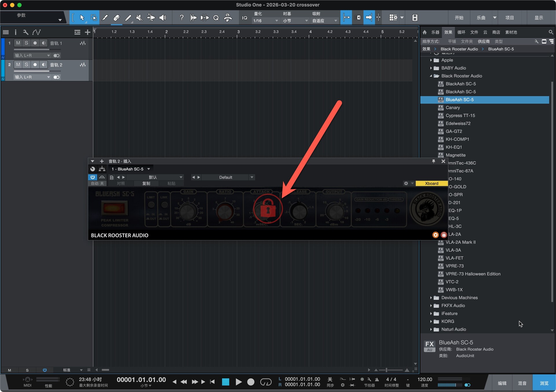Click the yellow Xboard button
Screen dimensions: 556x392
(x=431, y=183)
